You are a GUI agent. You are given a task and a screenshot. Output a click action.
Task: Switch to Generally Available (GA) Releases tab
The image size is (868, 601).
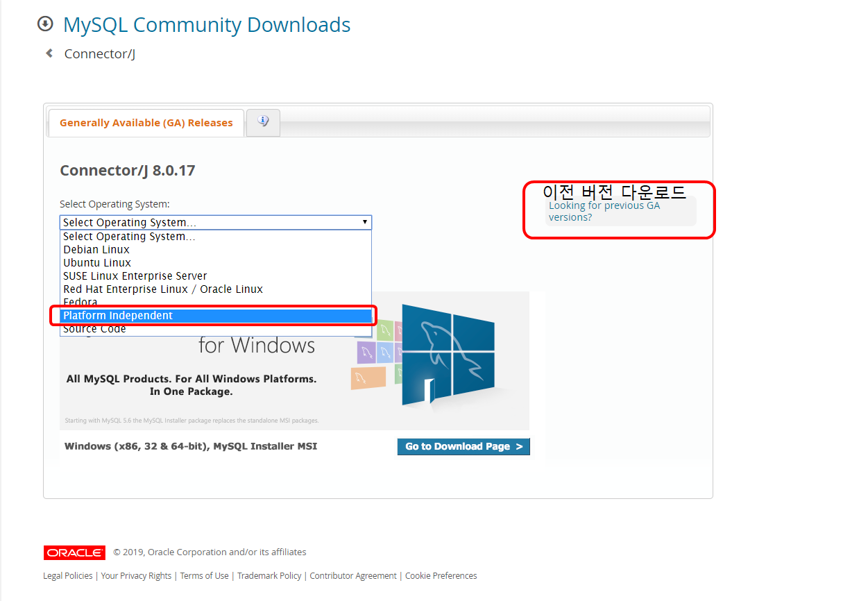pyautogui.click(x=146, y=123)
